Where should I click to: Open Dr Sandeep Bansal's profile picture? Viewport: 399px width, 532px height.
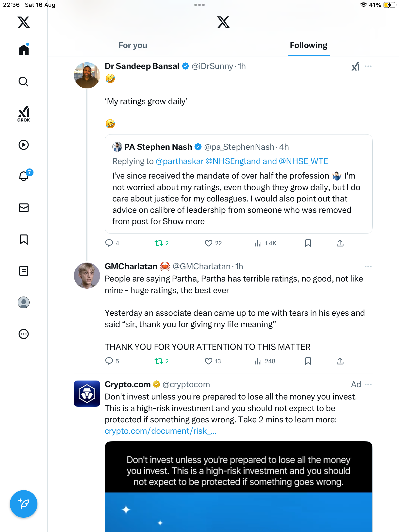(87, 75)
